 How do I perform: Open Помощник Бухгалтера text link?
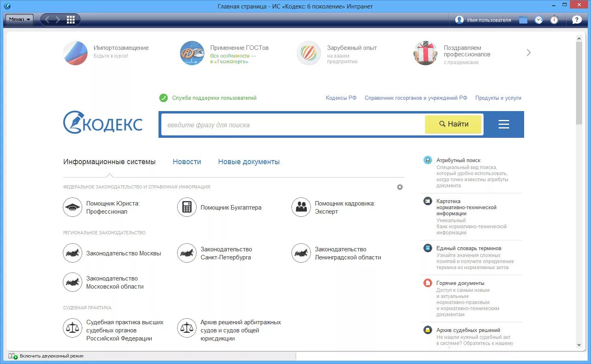(231, 208)
